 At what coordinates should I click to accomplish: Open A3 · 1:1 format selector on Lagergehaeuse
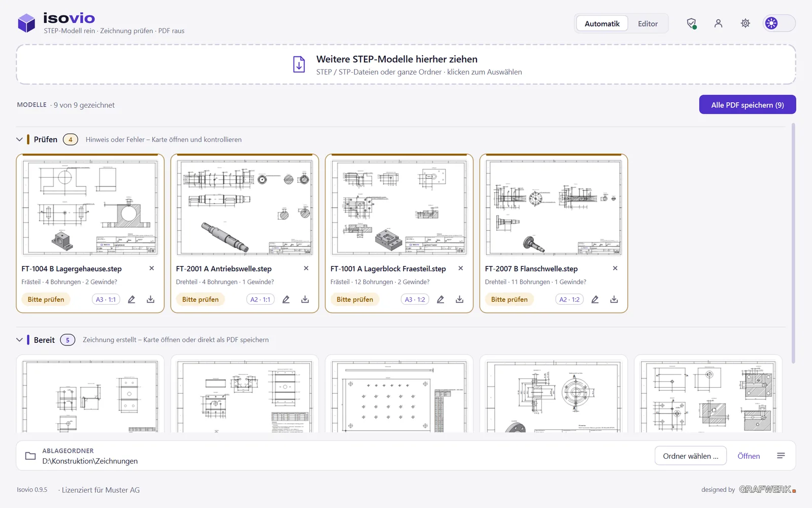point(106,300)
